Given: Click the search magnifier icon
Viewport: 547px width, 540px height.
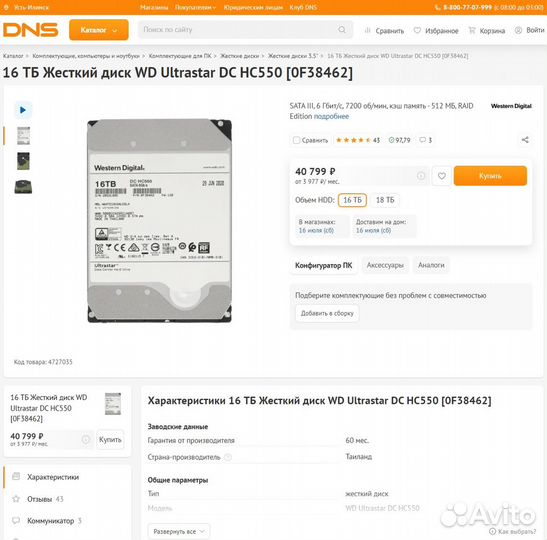Looking at the screenshot, I should (342, 30).
